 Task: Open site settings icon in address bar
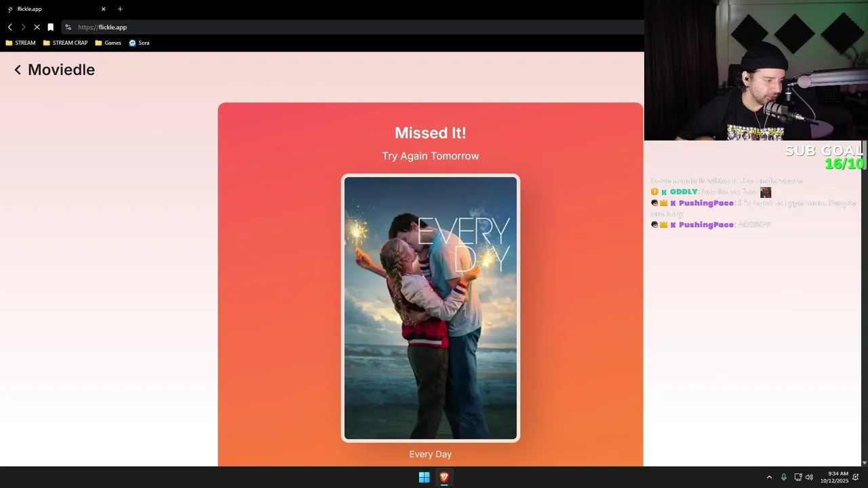click(68, 27)
